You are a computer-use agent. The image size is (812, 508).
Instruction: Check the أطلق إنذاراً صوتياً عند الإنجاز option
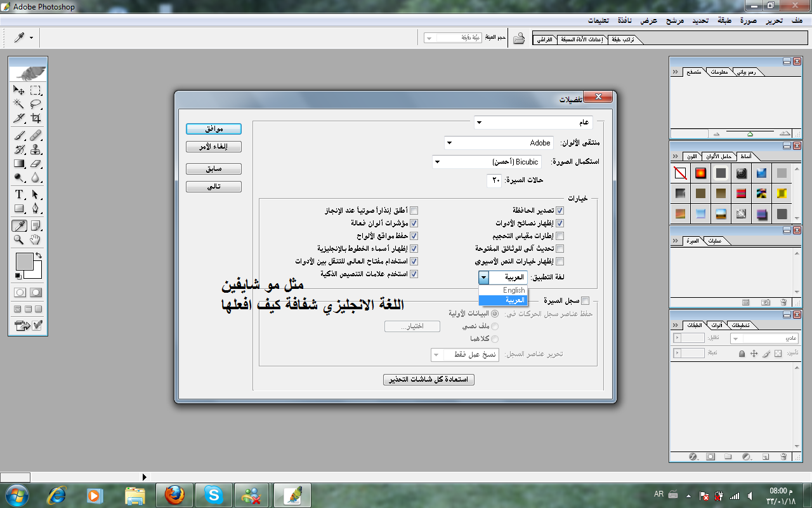click(414, 210)
